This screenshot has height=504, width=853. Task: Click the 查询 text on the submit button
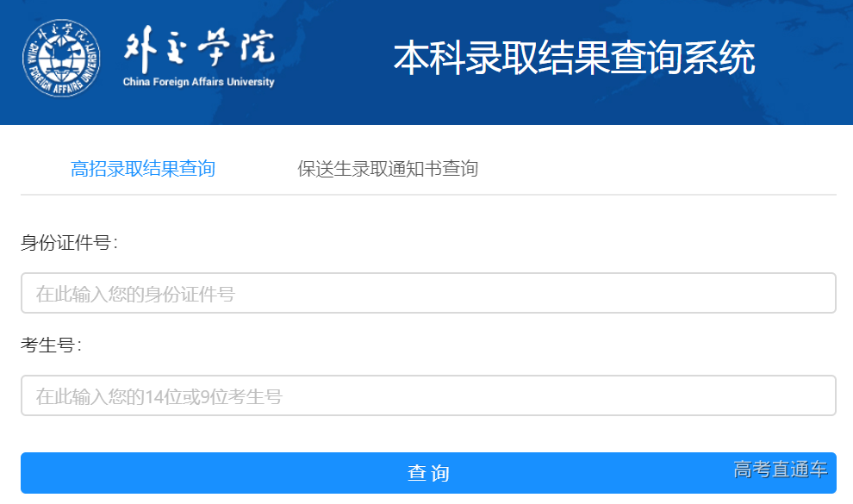click(x=428, y=473)
